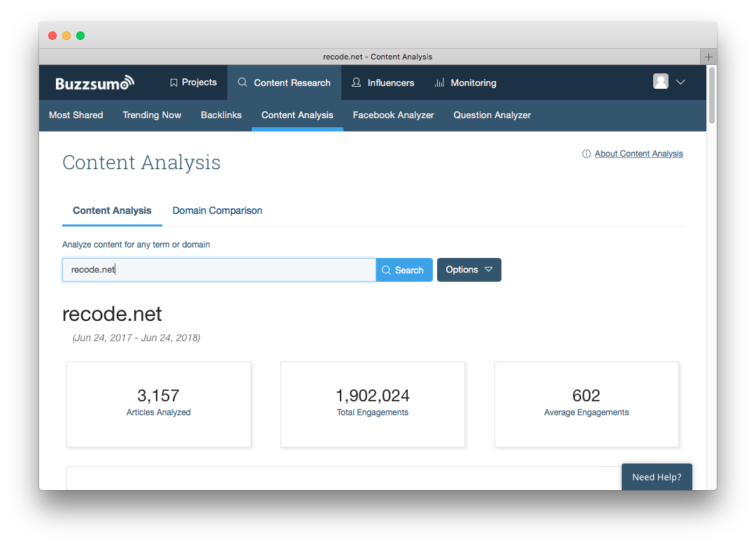Open the Content Research section
Image resolution: width=756 pixels, height=546 pixels.
[x=285, y=82]
